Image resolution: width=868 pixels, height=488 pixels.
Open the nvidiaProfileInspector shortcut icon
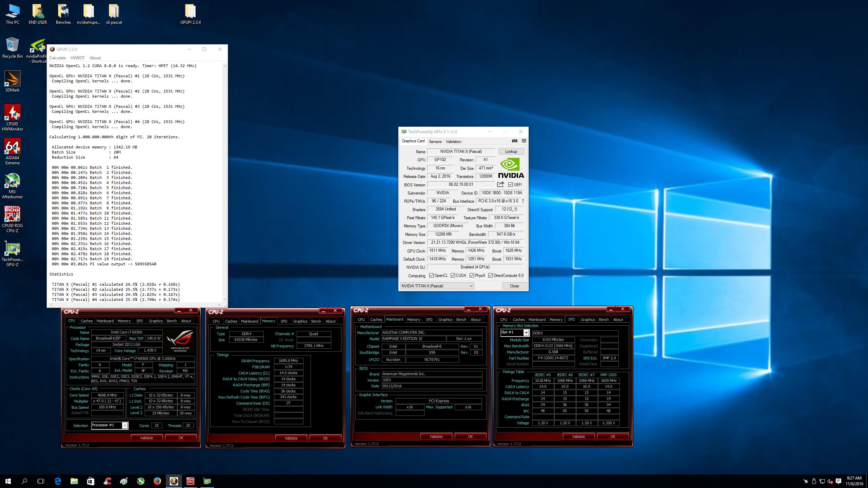pyautogui.click(x=37, y=51)
